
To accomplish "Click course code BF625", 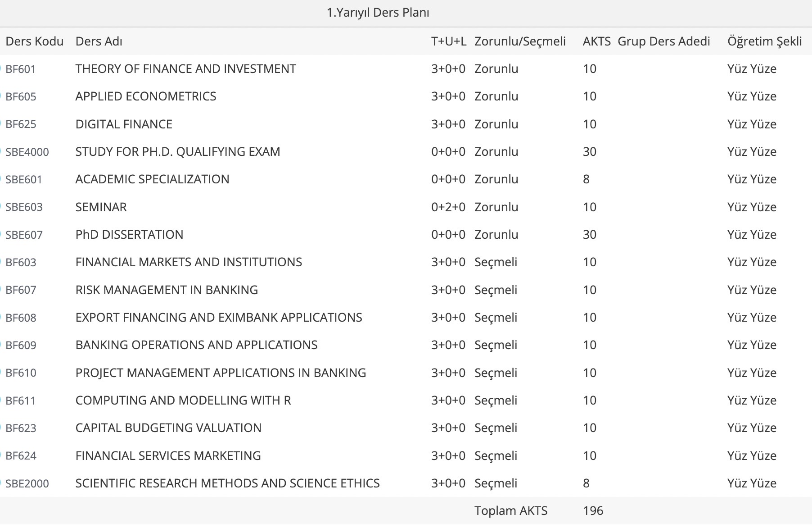I will point(21,124).
